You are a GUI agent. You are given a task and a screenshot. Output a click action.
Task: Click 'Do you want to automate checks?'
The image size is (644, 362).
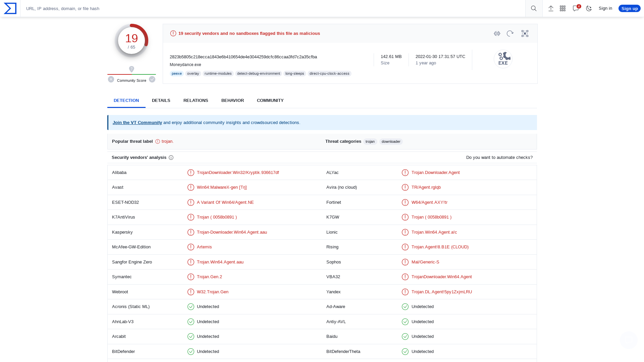(499, 158)
